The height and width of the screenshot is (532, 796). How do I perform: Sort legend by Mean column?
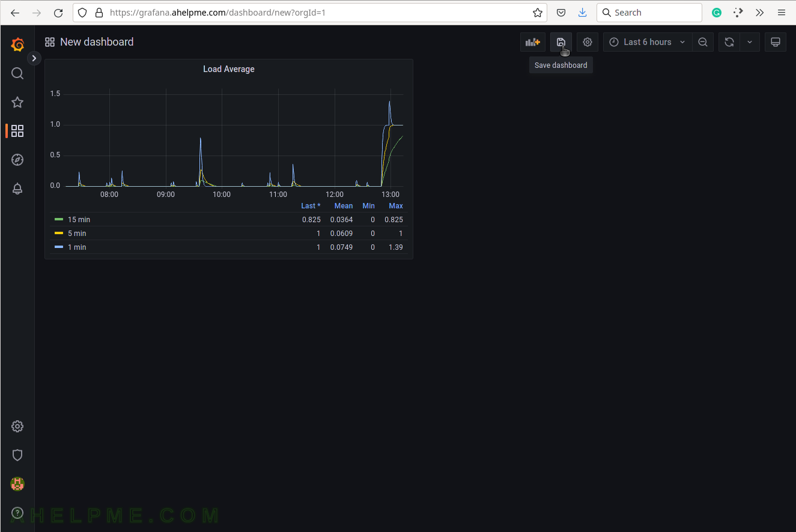[x=344, y=206]
